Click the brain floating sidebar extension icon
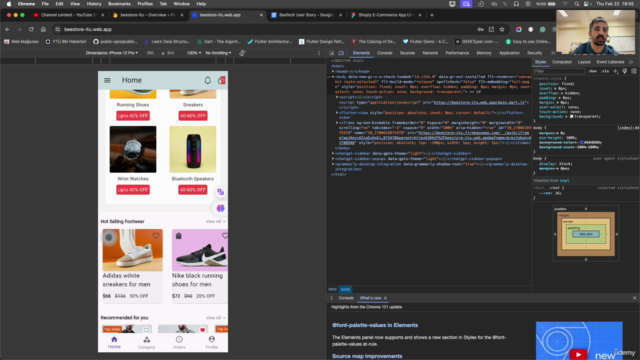640x360 pixels. coord(220,208)
